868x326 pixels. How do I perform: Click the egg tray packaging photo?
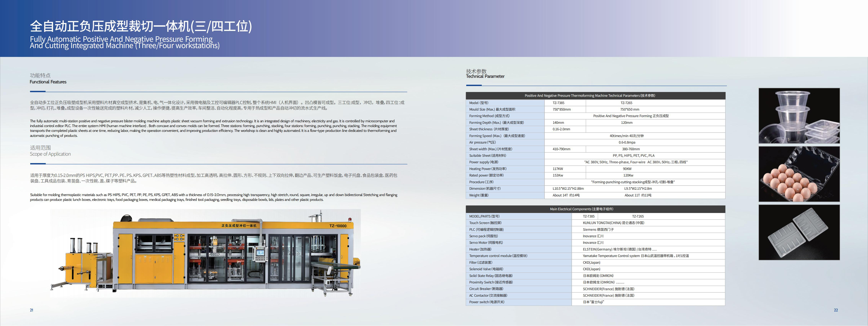[x=799, y=174]
